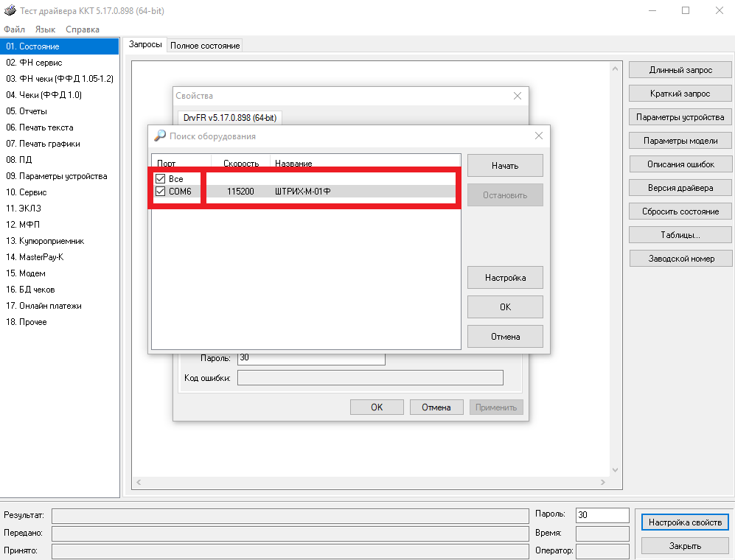Click the 'Пароль' field in properties dialog
The height and width of the screenshot is (560, 735).
[310, 358]
